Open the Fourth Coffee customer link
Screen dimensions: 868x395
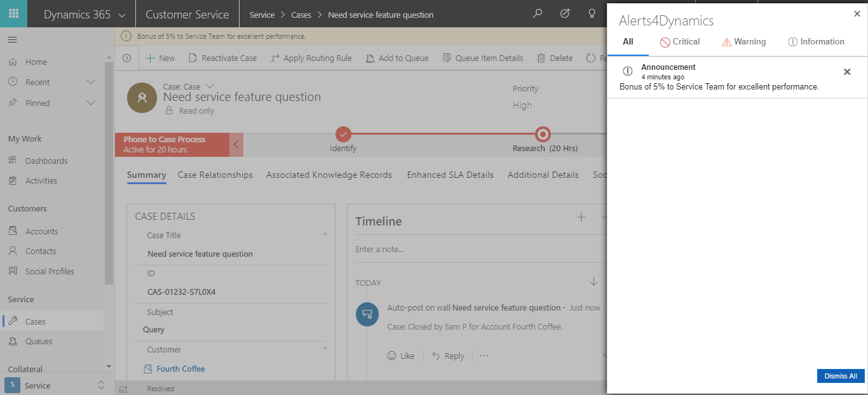[180, 368]
